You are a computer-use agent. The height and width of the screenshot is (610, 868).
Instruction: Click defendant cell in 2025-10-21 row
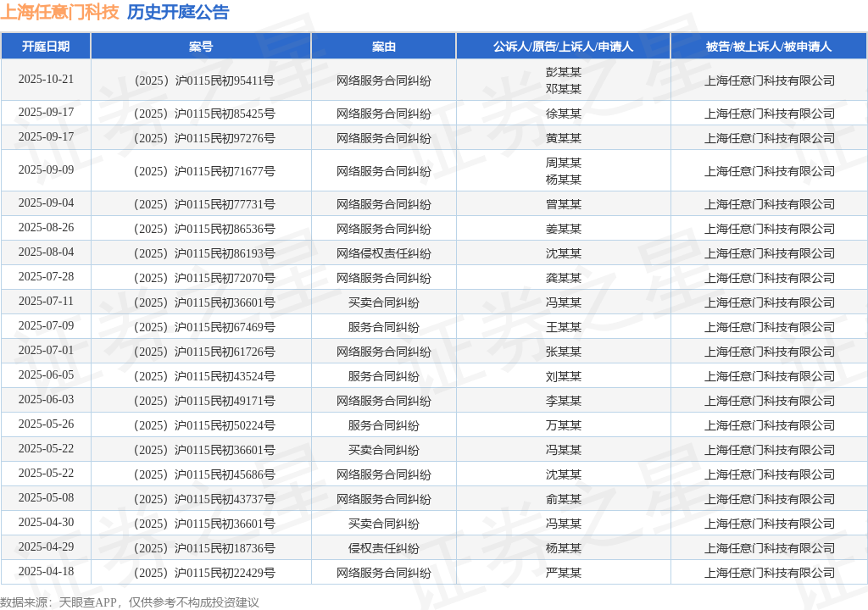(x=769, y=80)
